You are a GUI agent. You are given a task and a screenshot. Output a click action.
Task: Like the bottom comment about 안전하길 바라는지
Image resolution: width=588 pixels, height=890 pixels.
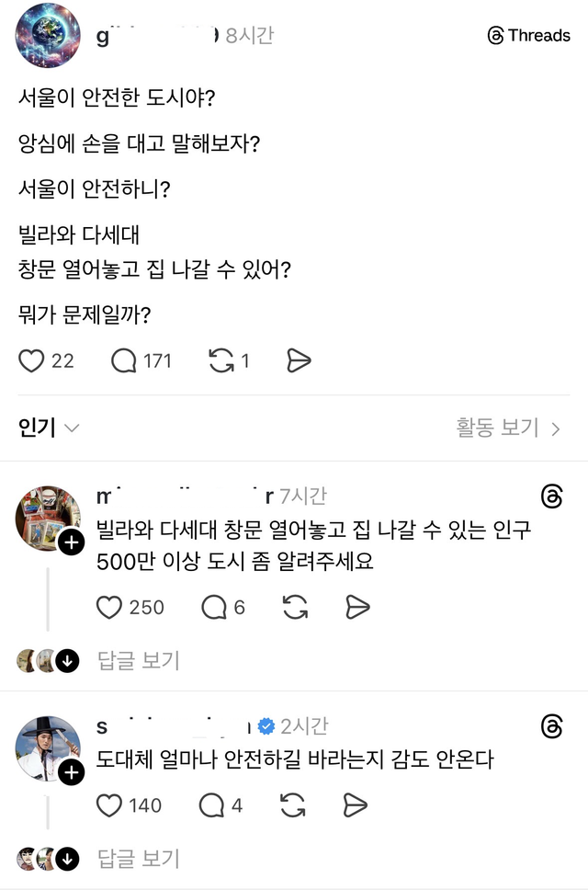point(110,805)
